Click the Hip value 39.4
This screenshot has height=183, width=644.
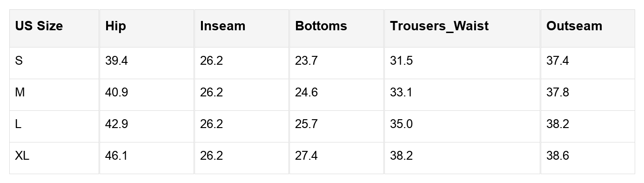pos(116,61)
